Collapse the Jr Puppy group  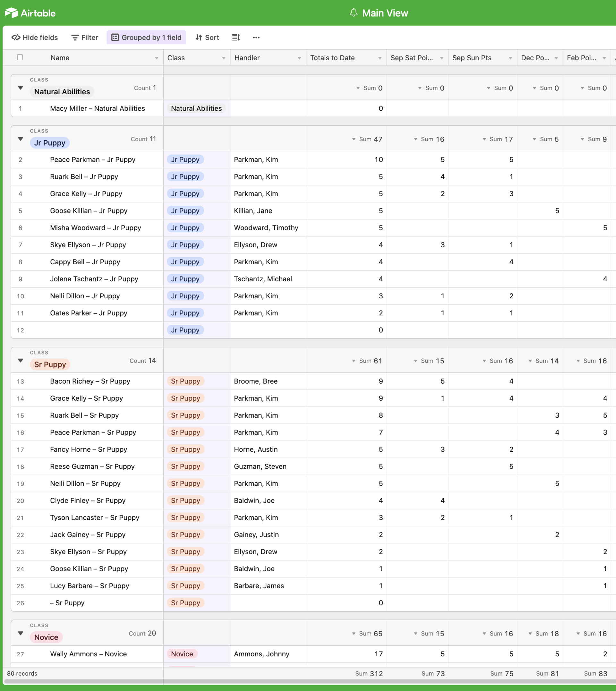point(21,139)
